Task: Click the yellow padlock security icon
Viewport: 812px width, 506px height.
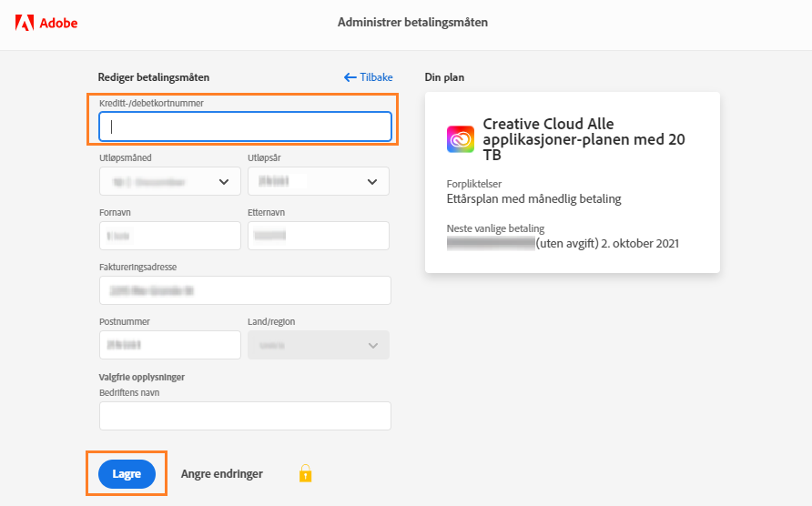Action: point(306,473)
